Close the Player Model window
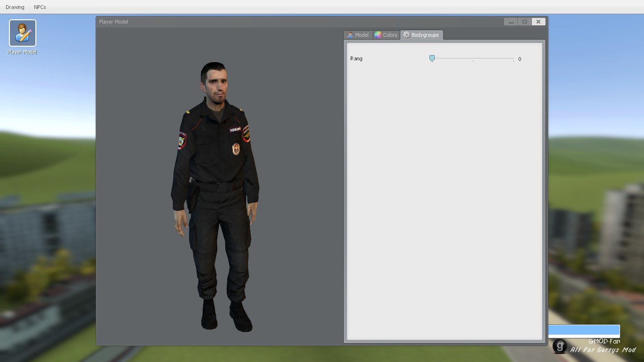The height and width of the screenshot is (362, 644). pyautogui.click(x=538, y=22)
